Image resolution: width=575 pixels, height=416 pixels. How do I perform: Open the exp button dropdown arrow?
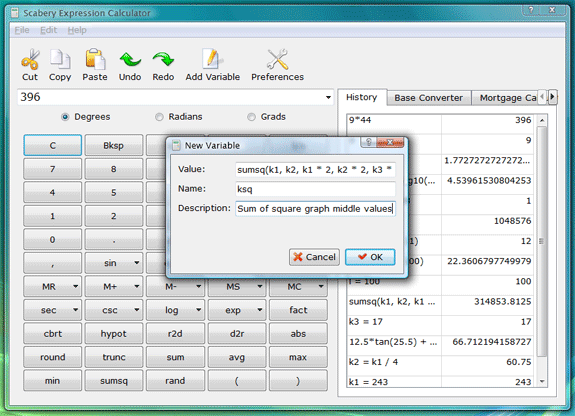click(260, 310)
